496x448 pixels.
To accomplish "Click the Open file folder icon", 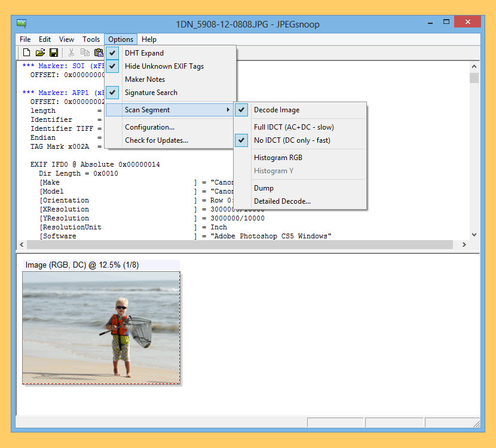I will (40, 53).
